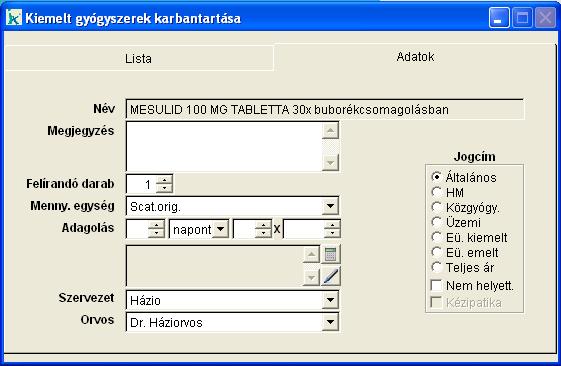The image size is (561, 366).
Task: Select the HM radio button
Action: click(x=436, y=192)
